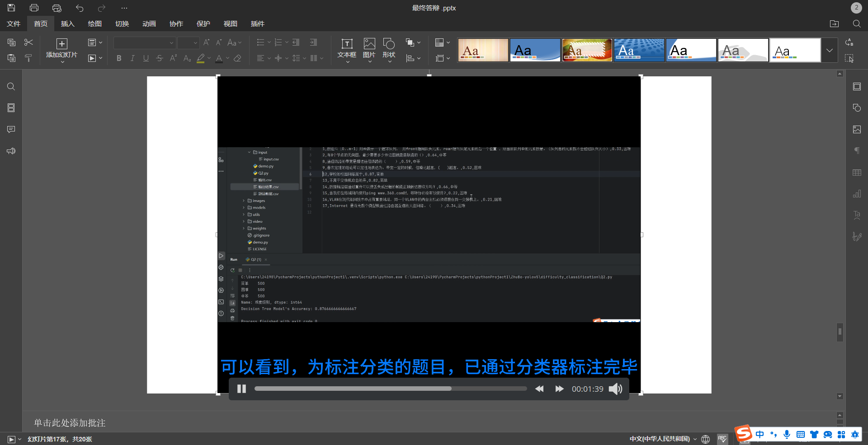The height and width of the screenshot is (445, 868).
Task: Switch to the 绘图 tab
Action: click(x=94, y=23)
